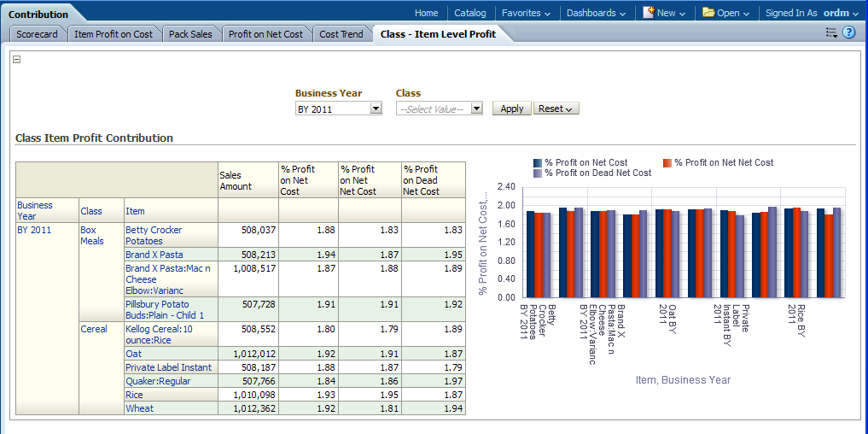Click purple % Profit on Dead Net Cost swatch

click(537, 173)
